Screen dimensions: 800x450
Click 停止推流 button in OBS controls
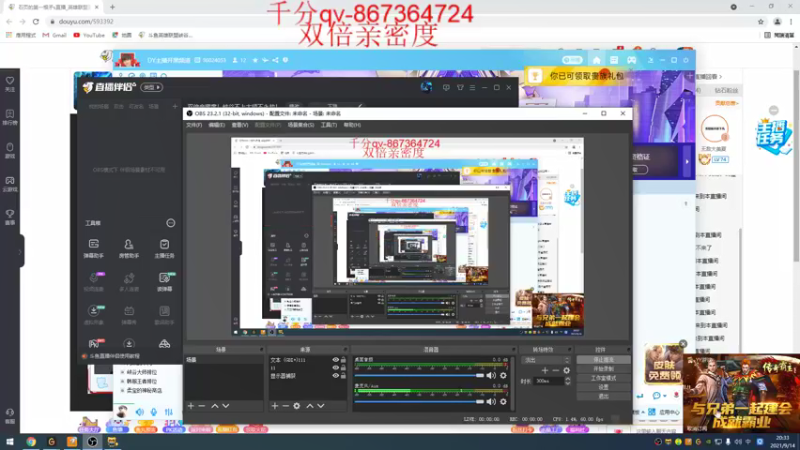click(x=604, y=360)
